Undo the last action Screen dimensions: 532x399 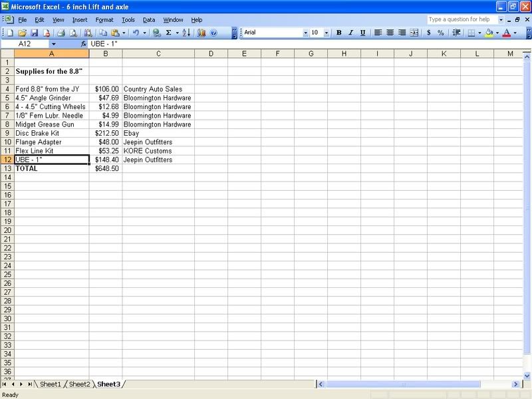coord(136,33)
